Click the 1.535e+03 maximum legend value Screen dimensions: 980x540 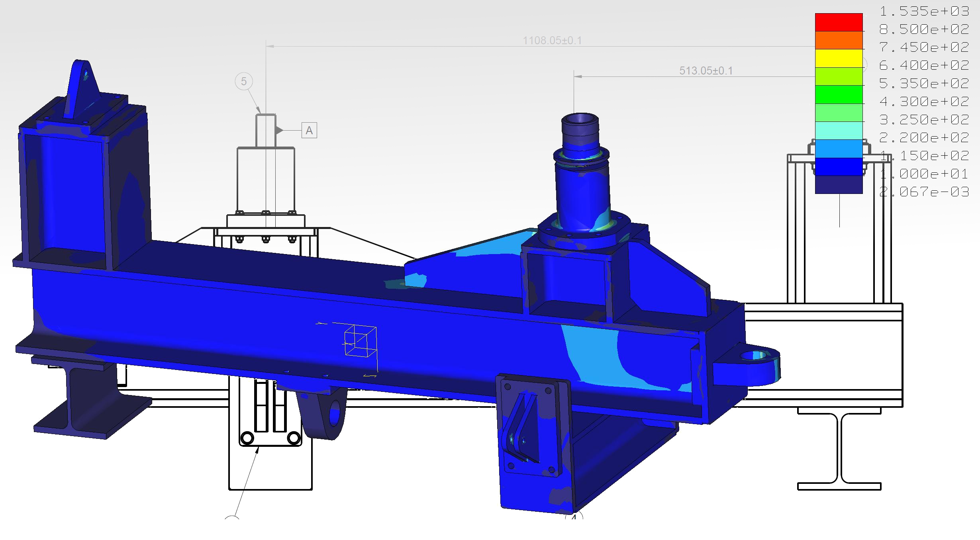(x=924, y=11)
